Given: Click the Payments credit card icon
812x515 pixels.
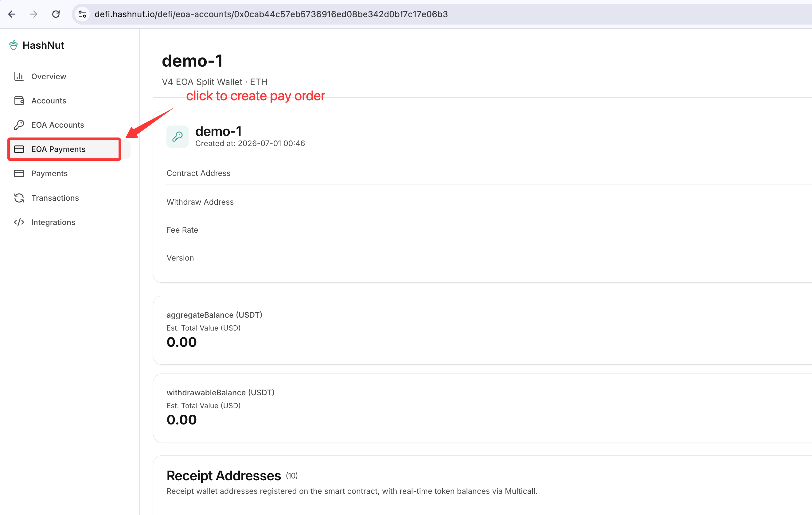Looking at the screenshot, I should [19, 174].
